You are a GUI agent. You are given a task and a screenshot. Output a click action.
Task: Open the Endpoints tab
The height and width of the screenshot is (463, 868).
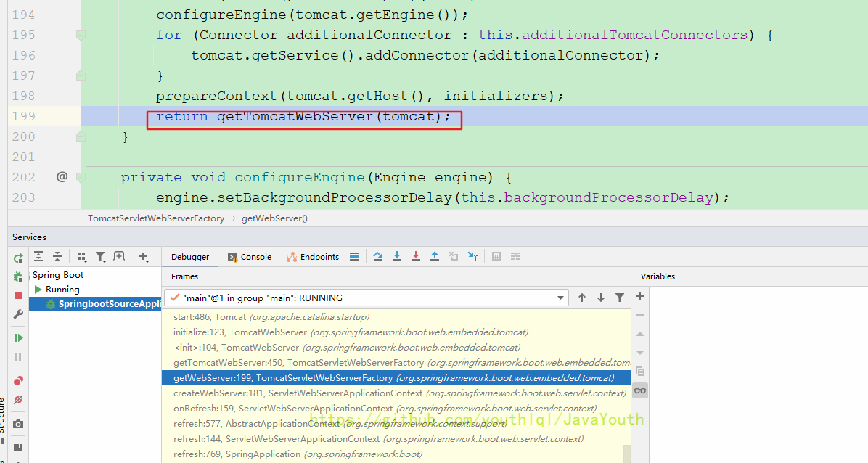(x=313, y=257)
